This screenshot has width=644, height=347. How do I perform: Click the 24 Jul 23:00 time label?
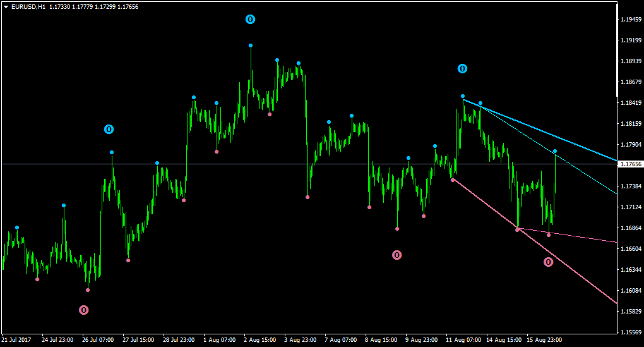[57, 340]
